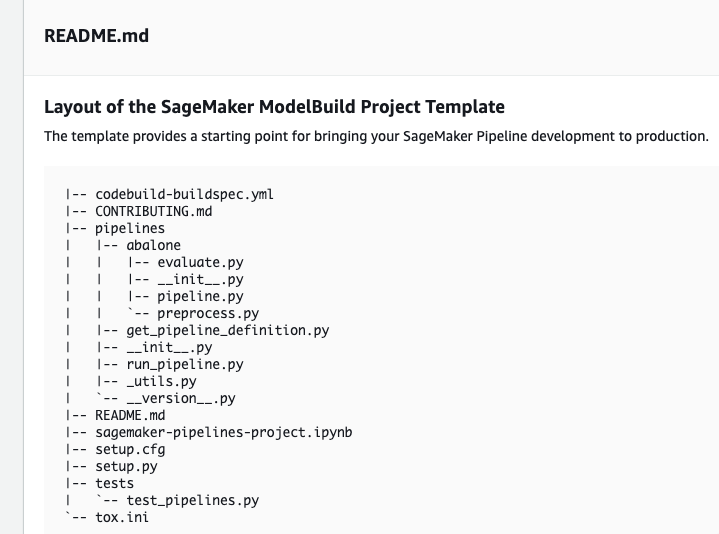Image resolution: width=719 pixels, height=534 pixels.
Task: Click sagemaker-pipelines-project.ipynb entry
Action: coord(224,432)
